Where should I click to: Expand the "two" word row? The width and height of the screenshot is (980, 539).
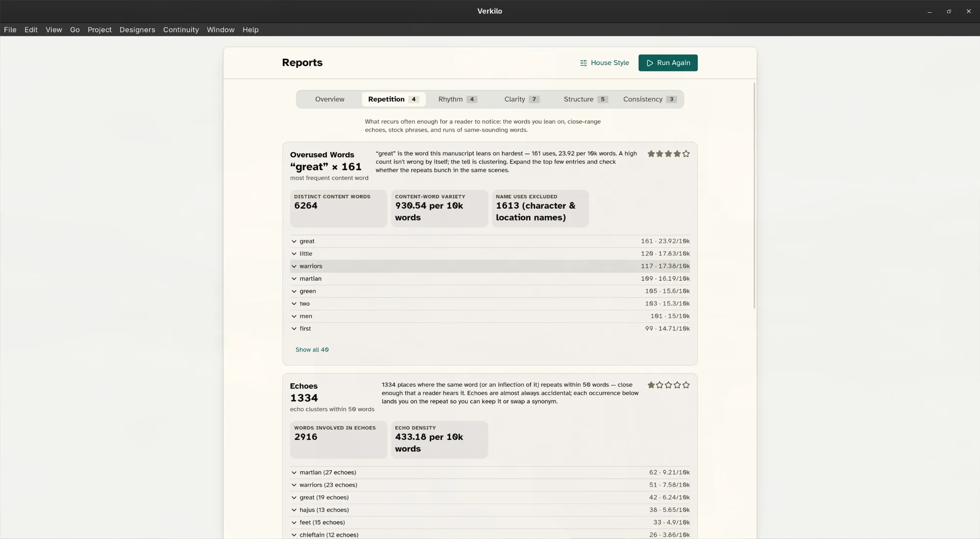tap(490, 304)
